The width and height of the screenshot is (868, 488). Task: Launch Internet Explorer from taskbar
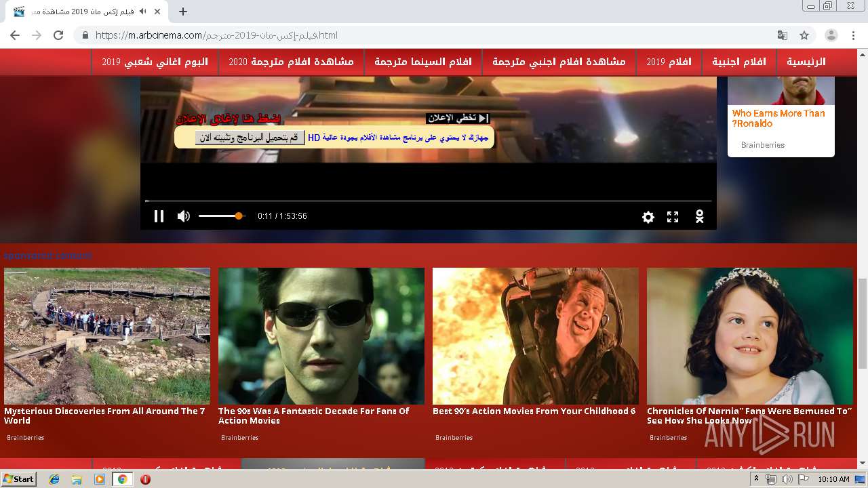(x=54, y=479)
